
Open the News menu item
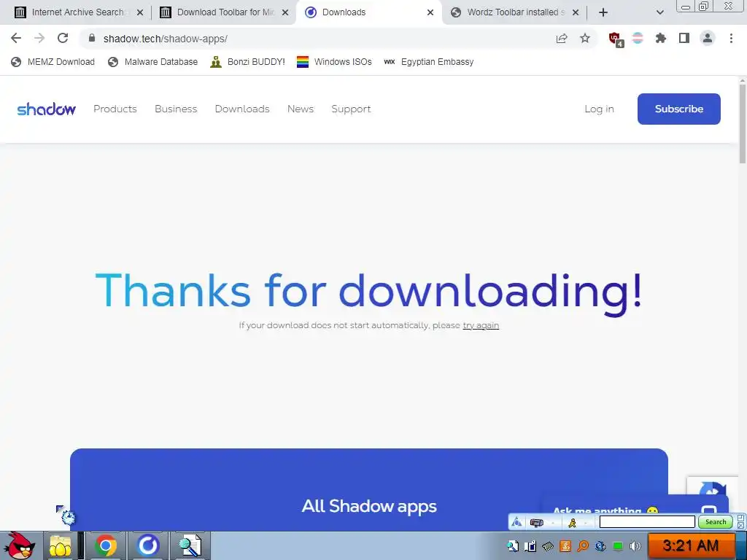(x=300, y=109)
